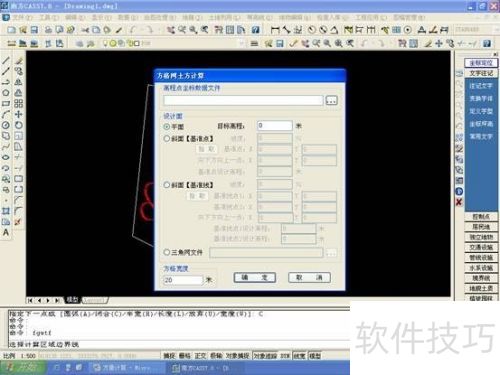
Task: Click the red X icon in right strip
Action: pos(459,202)
